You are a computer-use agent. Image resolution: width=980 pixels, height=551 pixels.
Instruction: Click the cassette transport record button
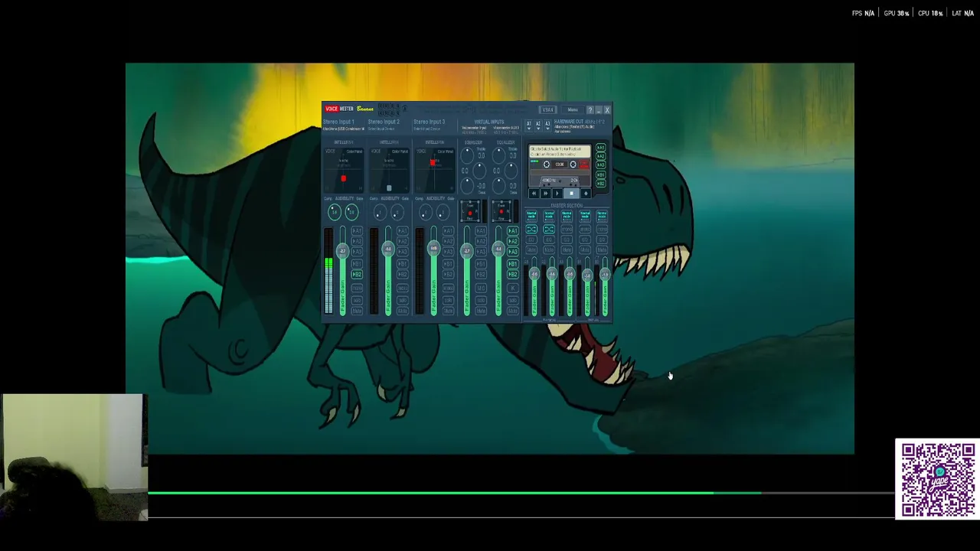(x=586, y=193)
